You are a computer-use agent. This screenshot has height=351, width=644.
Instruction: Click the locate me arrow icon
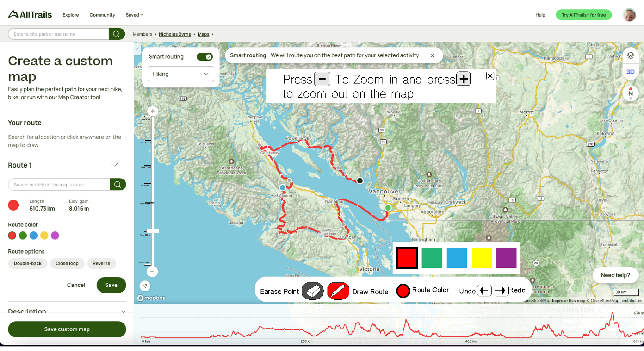coord(145,286)
